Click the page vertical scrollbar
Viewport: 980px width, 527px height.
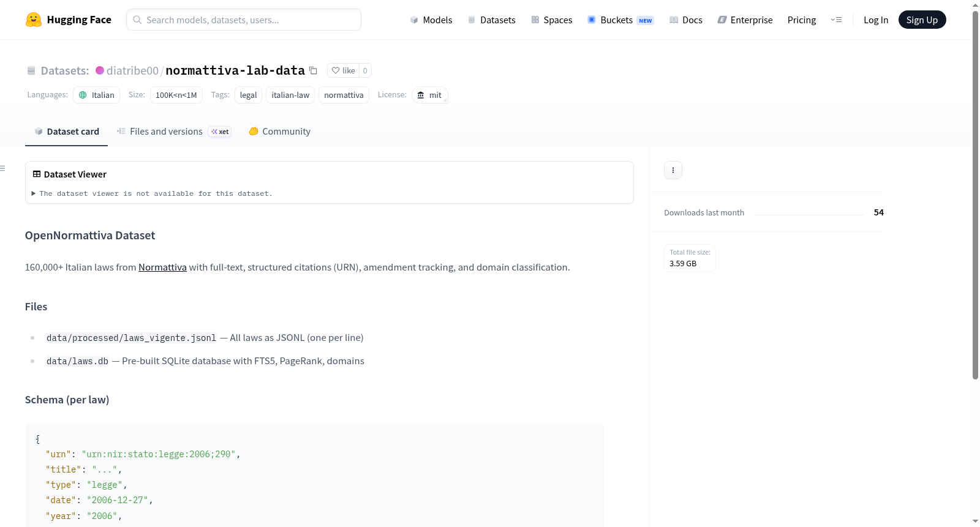pos(975,196)
